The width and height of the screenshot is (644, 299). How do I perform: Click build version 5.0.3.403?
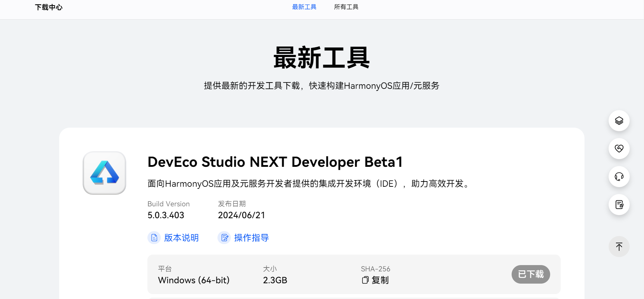pyautogui.click(x=166, y=215)
